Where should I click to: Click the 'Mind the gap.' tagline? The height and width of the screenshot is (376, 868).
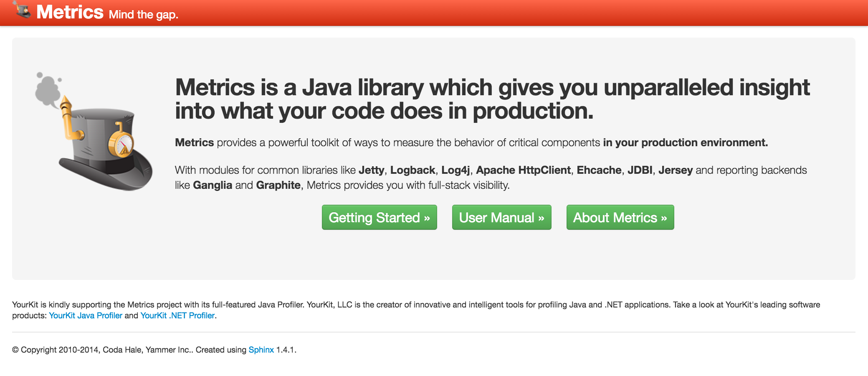143,15
